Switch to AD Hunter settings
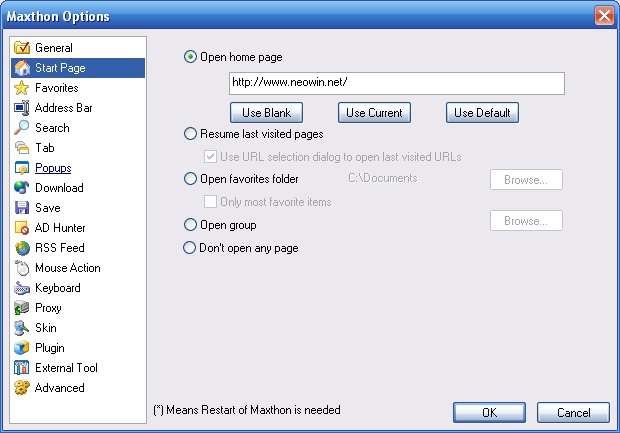 click(60, 228)
